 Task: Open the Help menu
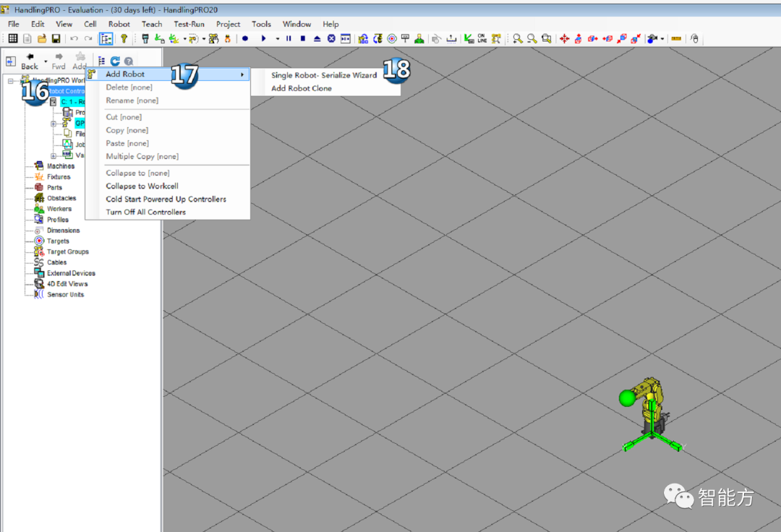pyautogui.click(x=330, y=24)
